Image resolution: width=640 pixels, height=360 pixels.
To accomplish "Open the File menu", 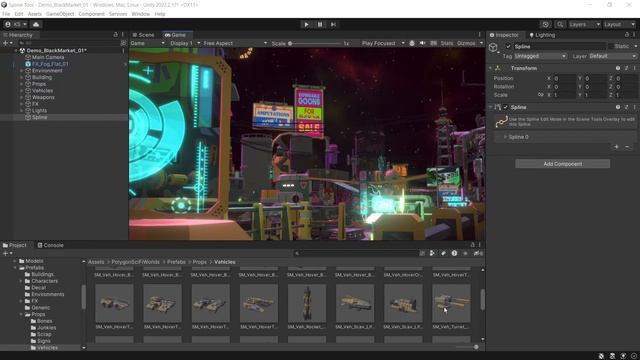I will point(6,14).
